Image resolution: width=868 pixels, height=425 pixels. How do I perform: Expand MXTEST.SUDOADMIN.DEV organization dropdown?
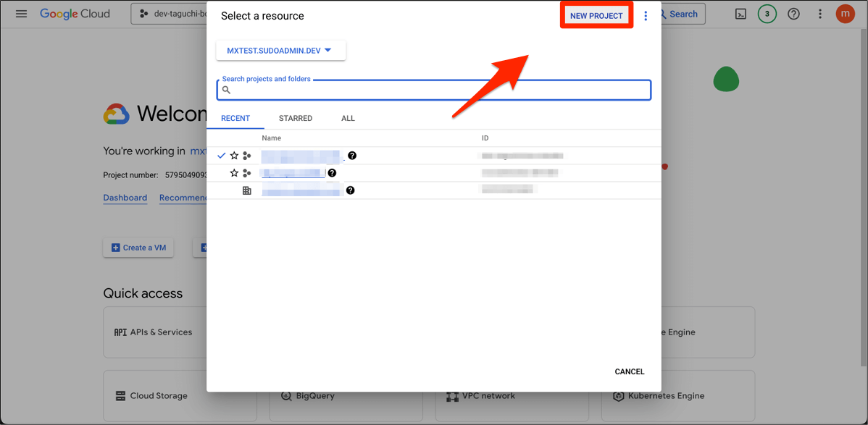pyautogui.click(x=280, y=51)
